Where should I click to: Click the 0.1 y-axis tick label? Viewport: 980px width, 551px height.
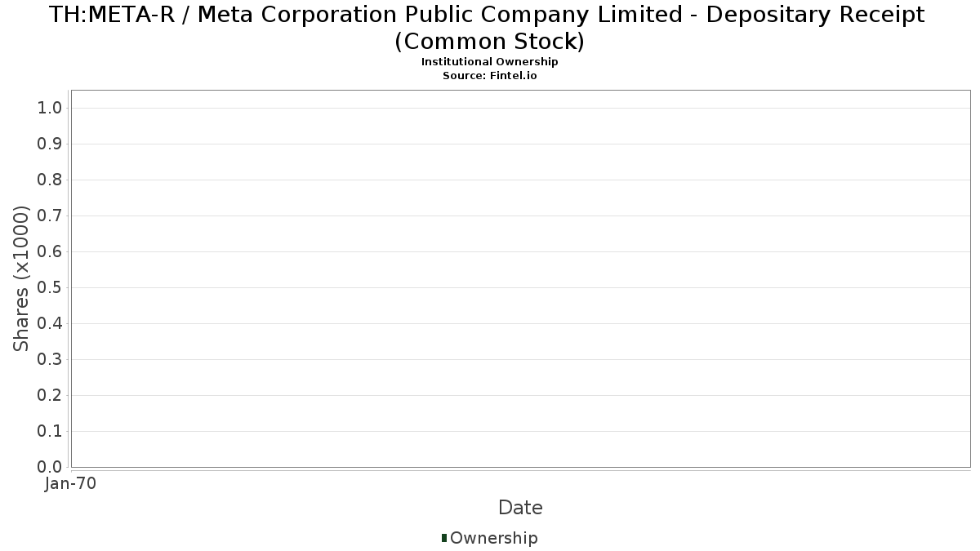(51, 432)
